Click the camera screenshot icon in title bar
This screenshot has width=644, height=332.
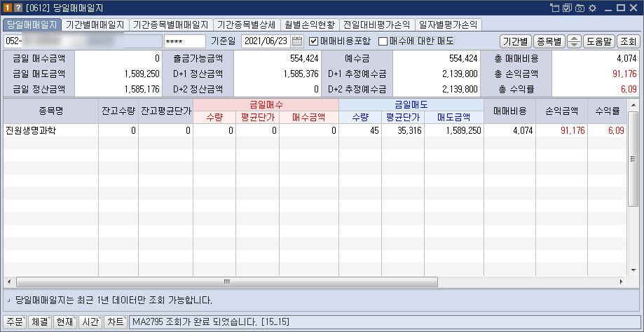point(580,8)
